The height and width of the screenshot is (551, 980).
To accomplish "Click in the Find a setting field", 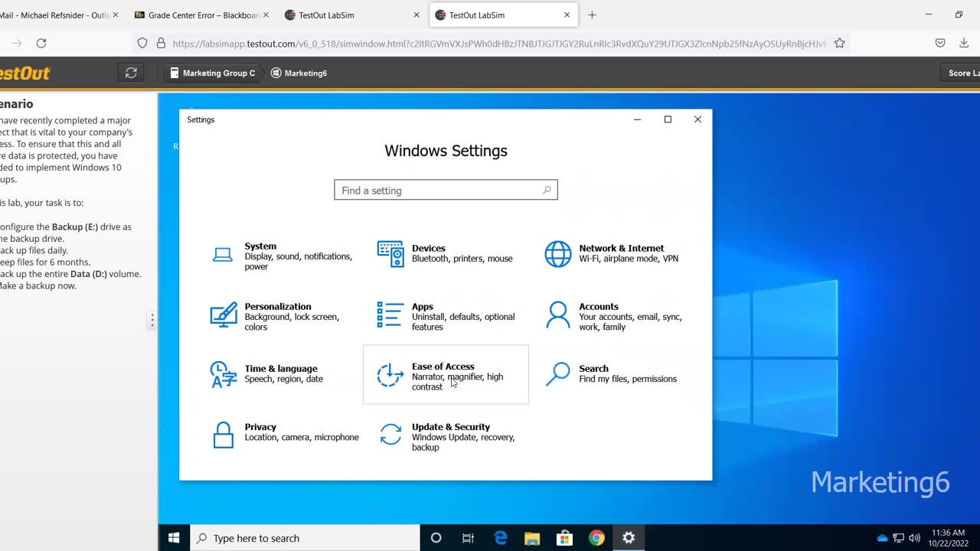I will (x=446, y=190).
